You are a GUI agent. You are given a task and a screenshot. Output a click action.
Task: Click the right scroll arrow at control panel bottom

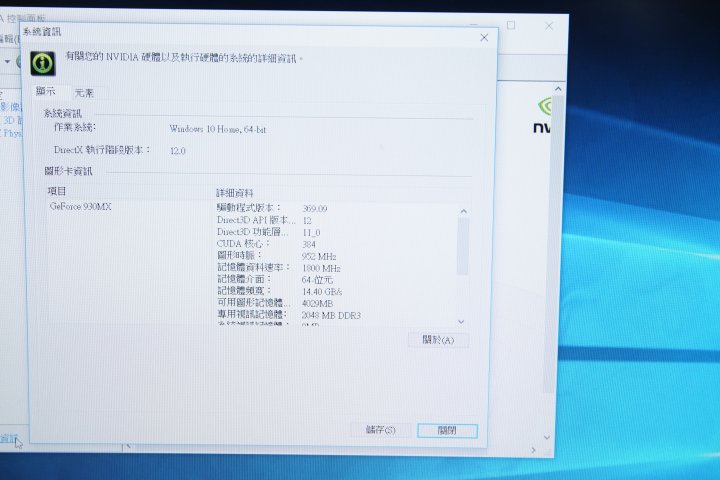tap(533, 450)
